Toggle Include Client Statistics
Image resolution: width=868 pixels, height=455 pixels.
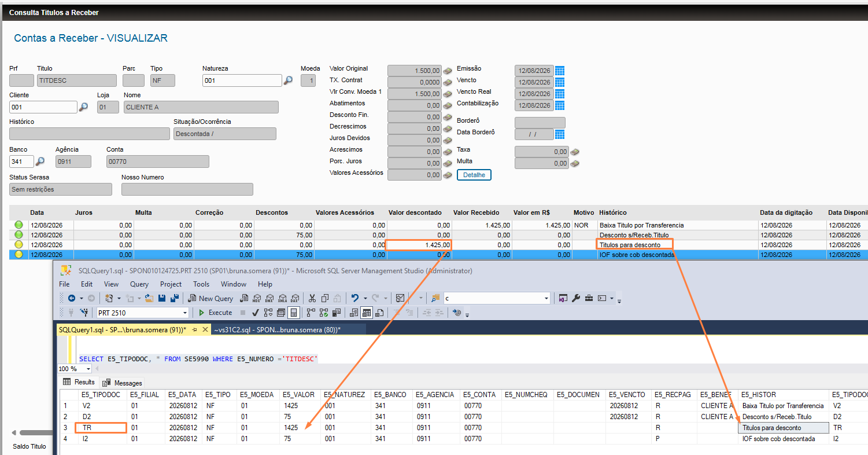[335, 313]
